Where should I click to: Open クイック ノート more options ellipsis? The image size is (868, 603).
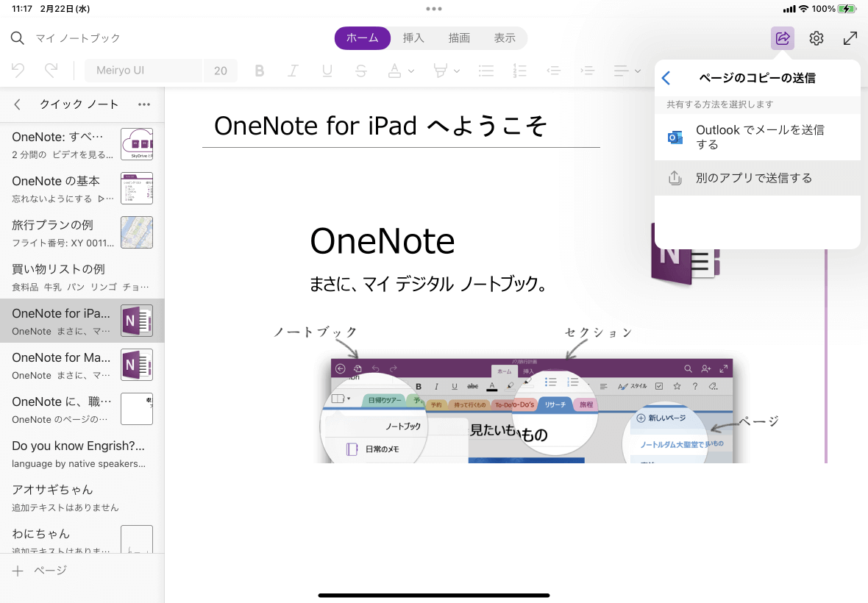click(144, 104)
